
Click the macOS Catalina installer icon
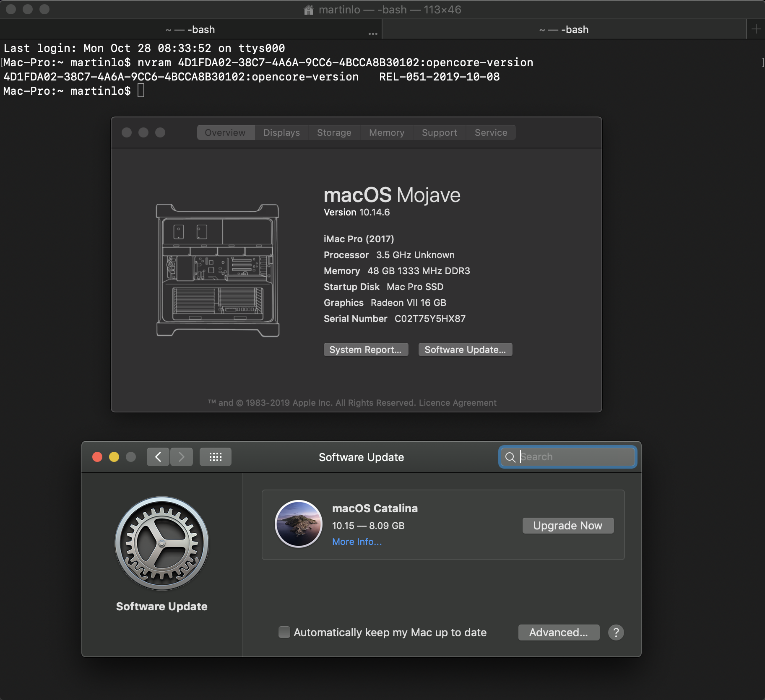tap(299, 524)
